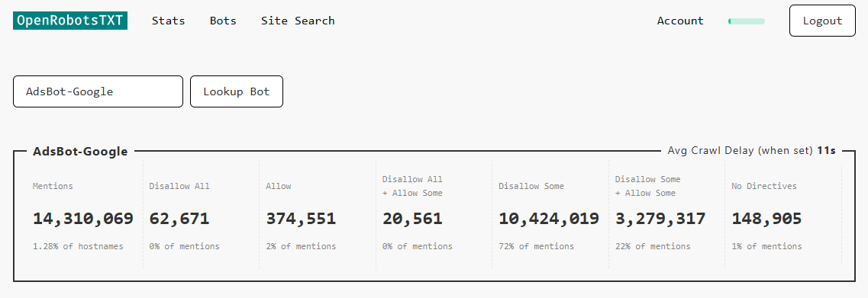868x298 pixels.
Task: Click the green usage progress bar
Action: (x=746, y=21)
